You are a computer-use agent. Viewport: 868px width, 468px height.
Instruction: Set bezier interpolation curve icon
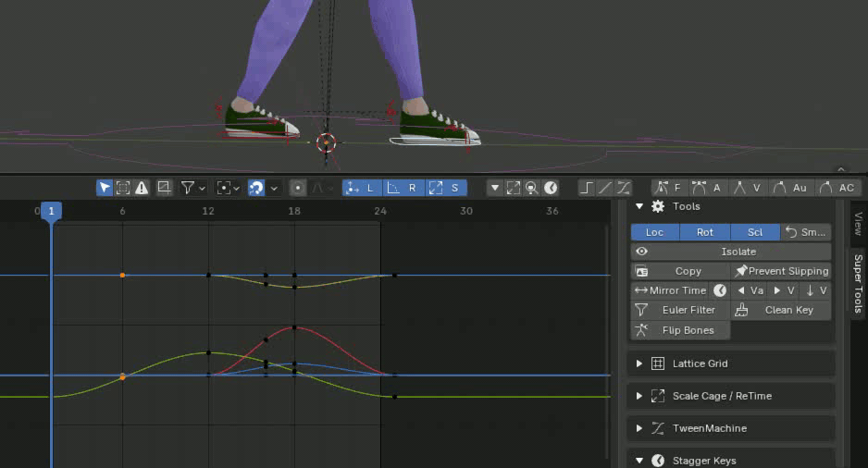pos(624,188)
